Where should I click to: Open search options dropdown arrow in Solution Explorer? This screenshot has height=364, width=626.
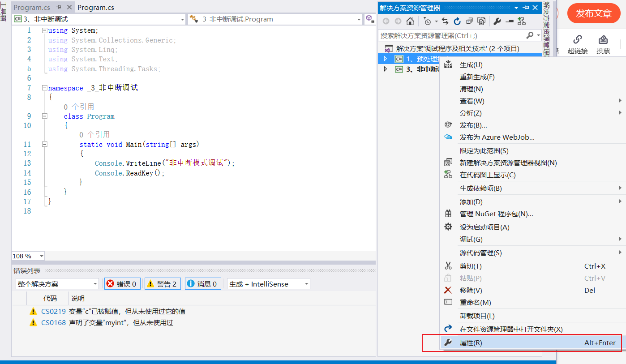pyautogui.click(x=538, y=35)
